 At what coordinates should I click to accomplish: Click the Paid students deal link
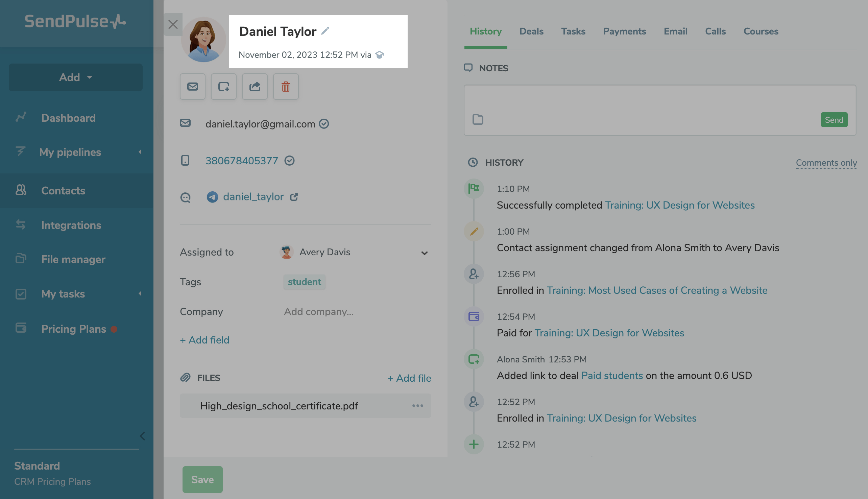point(612,376)
